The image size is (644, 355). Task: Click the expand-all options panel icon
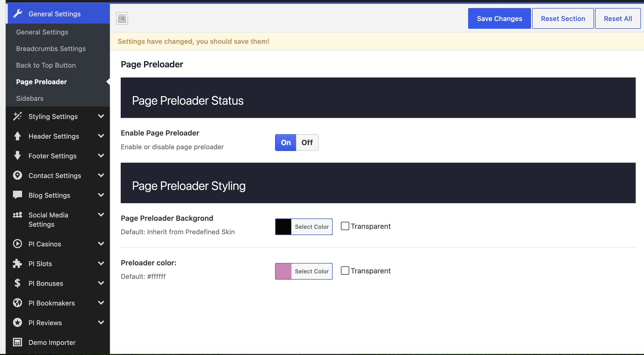(x=122, y=18)
